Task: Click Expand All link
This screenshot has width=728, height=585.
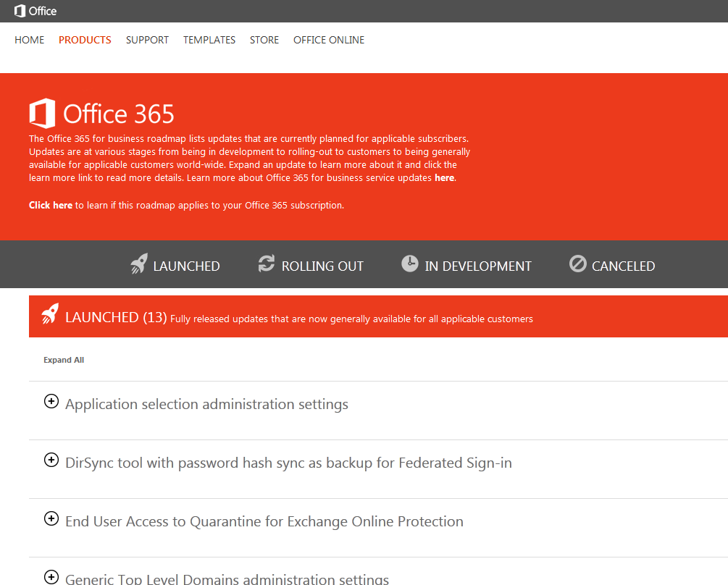Action: (64, 360)
